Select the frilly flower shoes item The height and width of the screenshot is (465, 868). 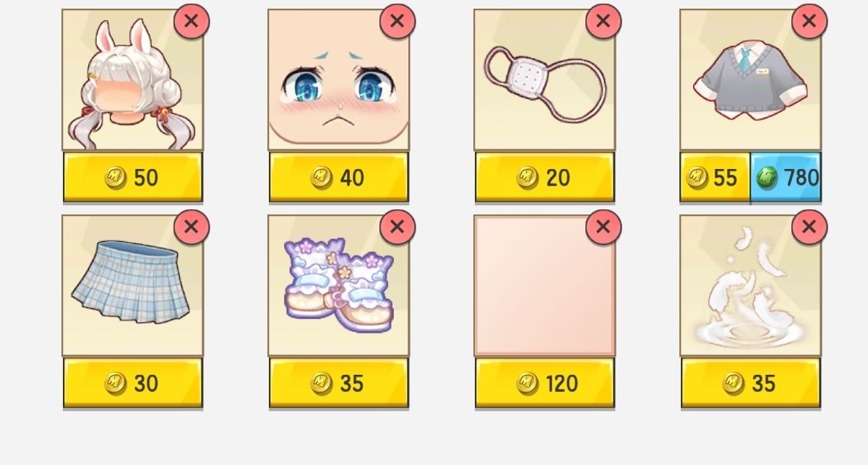[x=338, y=285]
